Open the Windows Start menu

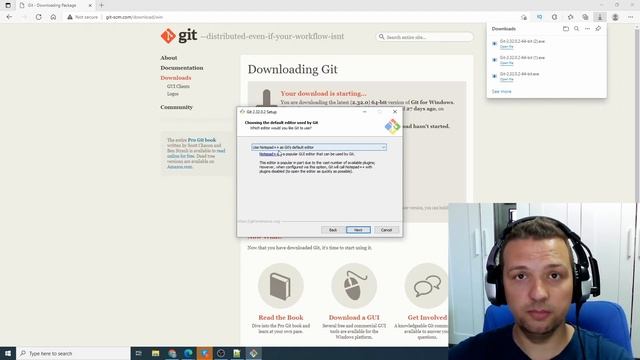[x=8, y=353]
